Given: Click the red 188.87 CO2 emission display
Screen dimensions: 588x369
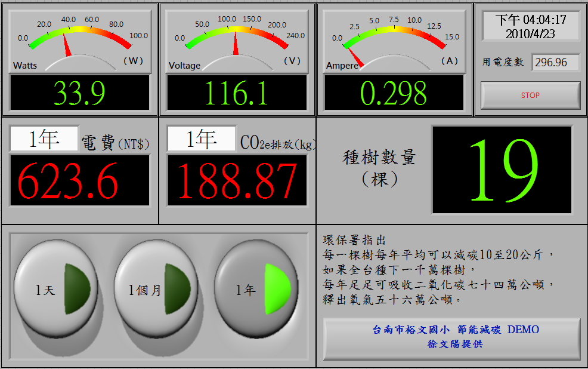Looking at the screenshot, I should click(x=237, y=180).
